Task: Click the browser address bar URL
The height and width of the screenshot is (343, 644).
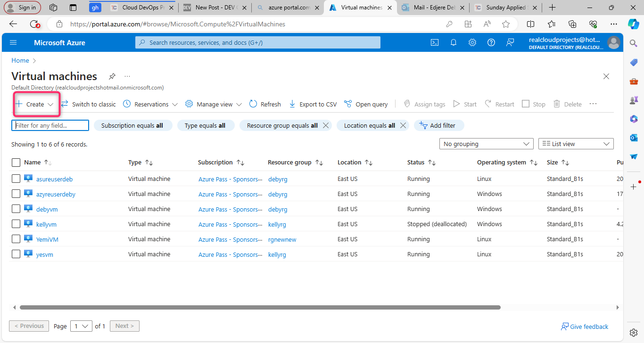Action: pyautogui.click(x=178, y=24)
